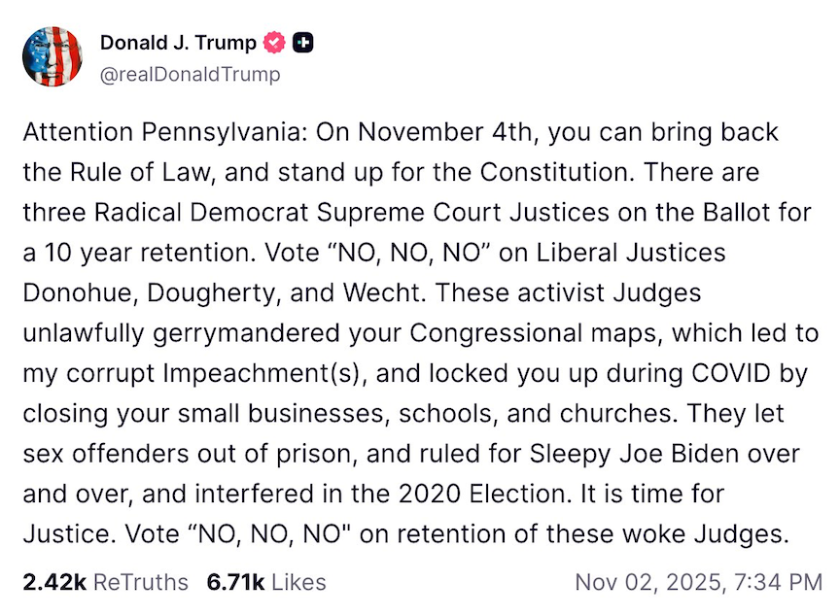The width and height of the screenshot is (840, 616).
Task: Click the American flag profile picture thumbnail
Action: tap(53, 56)
